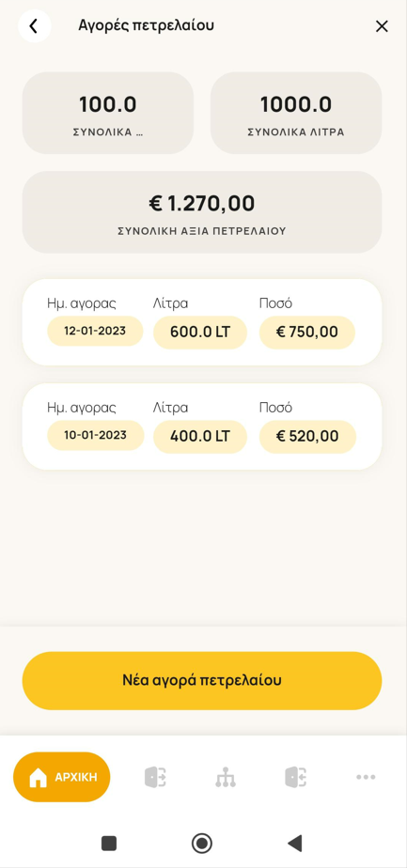The image size is (407, 868).
Task: Click Νέα αγορά πετρελαίου button
Action: pos(202,680)
